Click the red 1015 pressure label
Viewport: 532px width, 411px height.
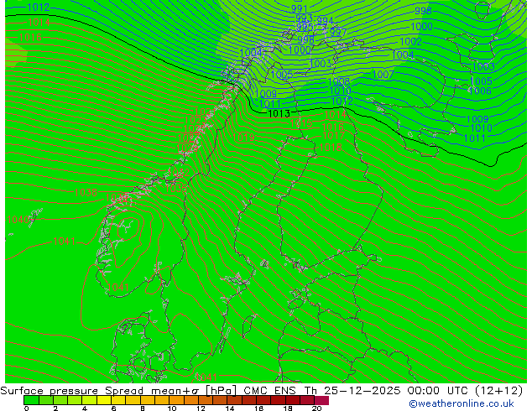tap(301, 123)
